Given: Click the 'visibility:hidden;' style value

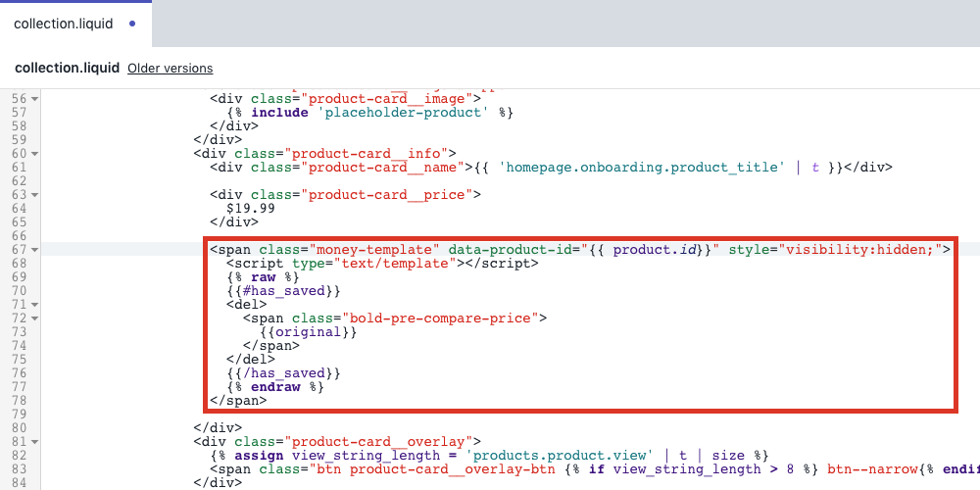Looking at the screenshot, I should (x=860, y=250).
